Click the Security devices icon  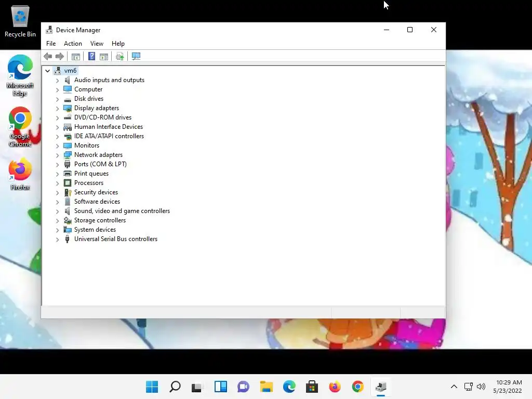pos(68,192)
